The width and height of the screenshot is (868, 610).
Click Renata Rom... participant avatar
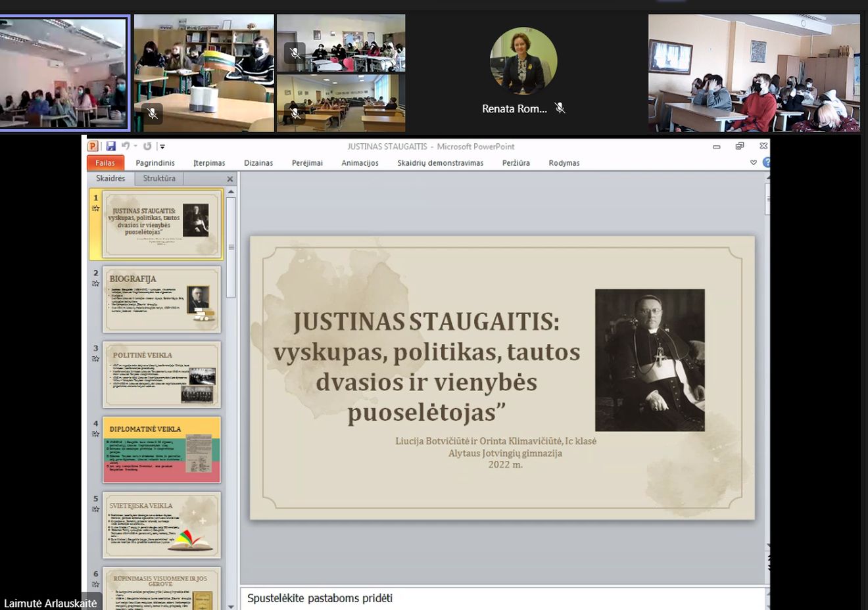[523, 61]
